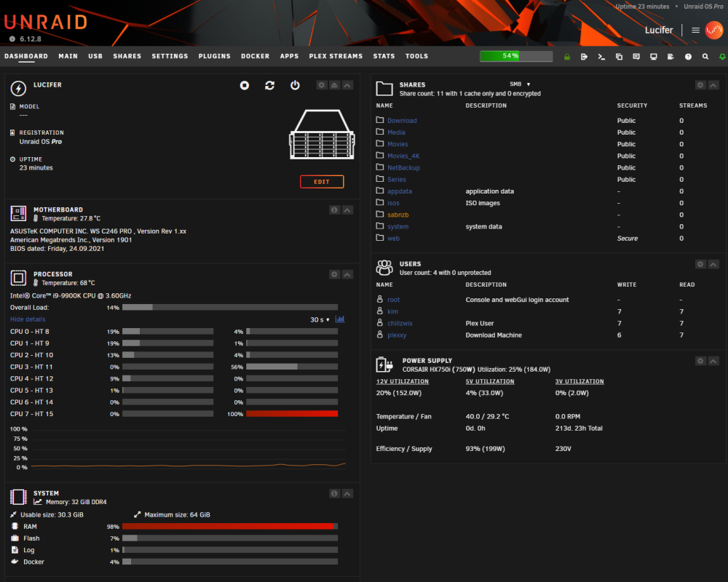Click the power down server icon
This screenshot has width=728, height=582.
click(295, 85)
